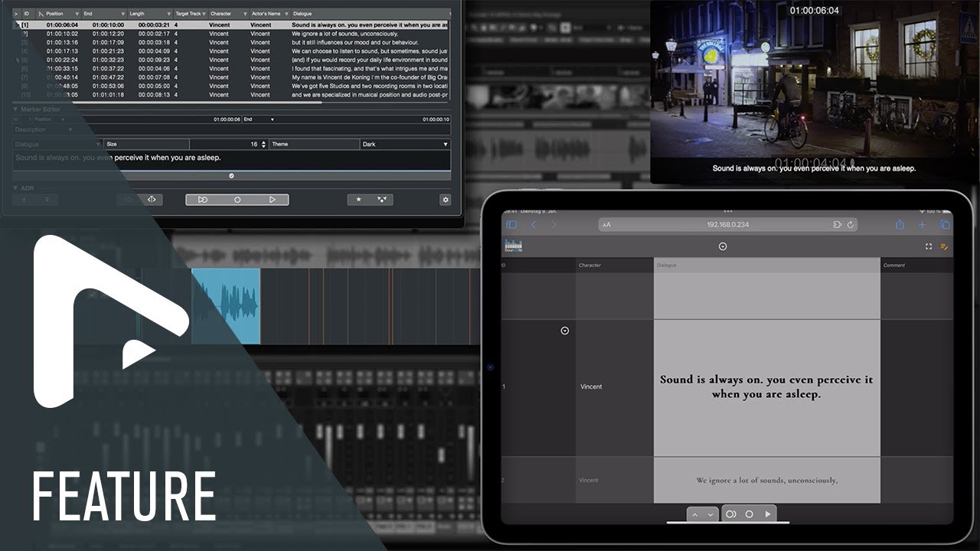Viewport: 980px width, 551px height.
Task: Click the circled dropdown icon in row 1 on iPad
Action: coord(565,331)
